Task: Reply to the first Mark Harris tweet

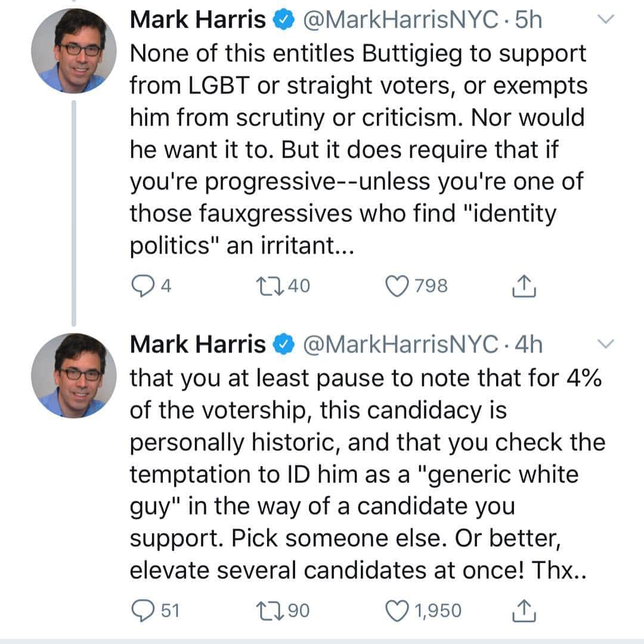Action: [x=142, y=286]
